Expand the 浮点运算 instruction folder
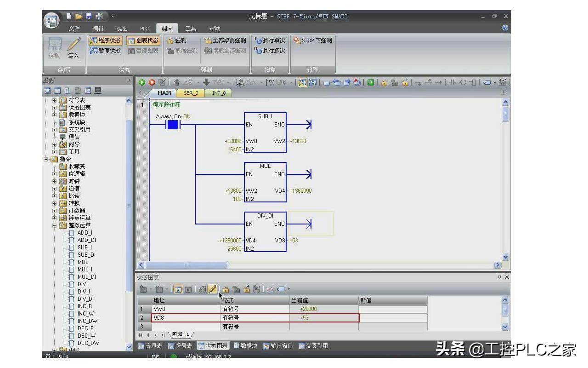The image size is (588, 368). click(55, 218)
